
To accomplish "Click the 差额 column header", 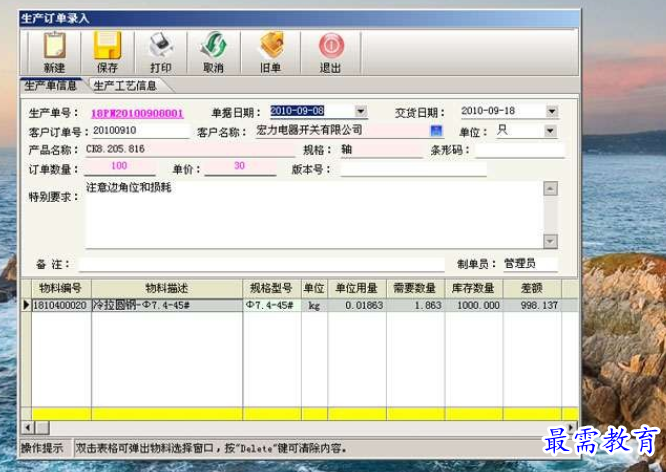I will tap(532, 288).
